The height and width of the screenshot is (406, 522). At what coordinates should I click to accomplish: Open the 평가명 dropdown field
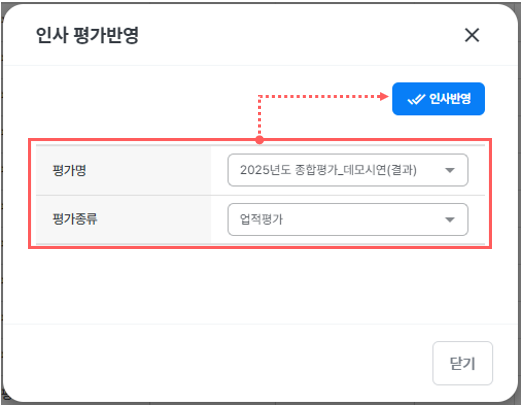coord(348,170)
